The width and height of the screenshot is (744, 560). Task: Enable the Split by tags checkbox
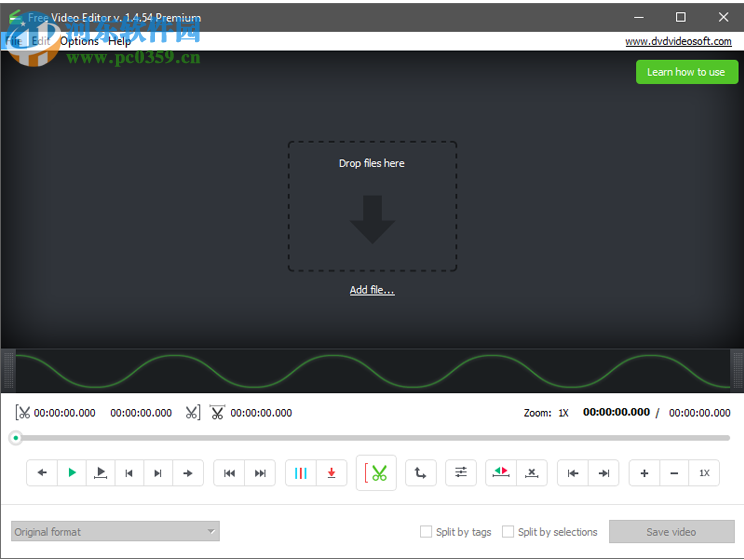point(426,532)
